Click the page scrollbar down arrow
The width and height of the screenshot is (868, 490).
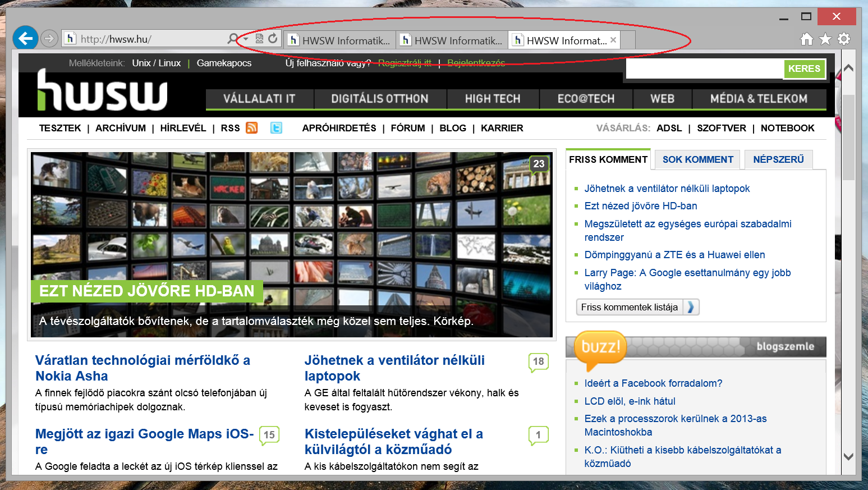point(848,456)
